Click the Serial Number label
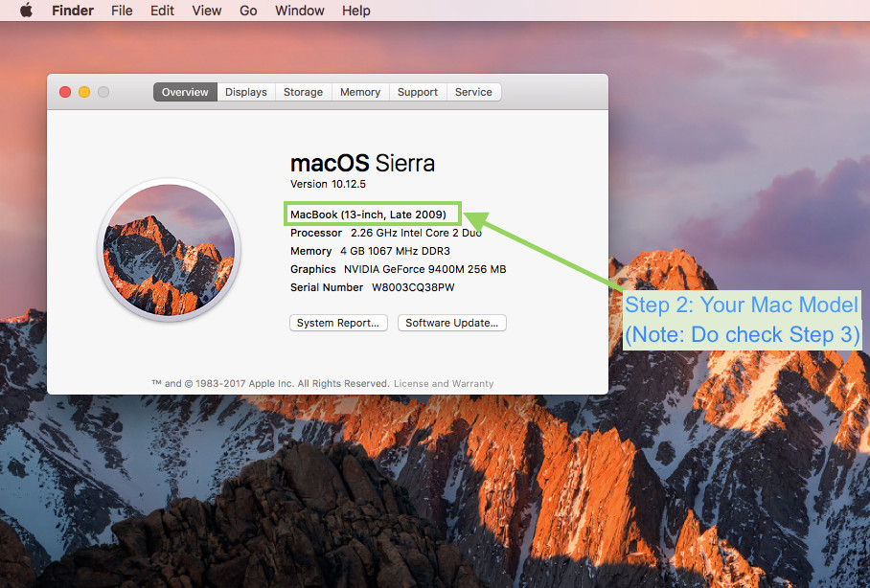Image resolution: width=870 pixels, height=588 pixels. coord(326,288)
